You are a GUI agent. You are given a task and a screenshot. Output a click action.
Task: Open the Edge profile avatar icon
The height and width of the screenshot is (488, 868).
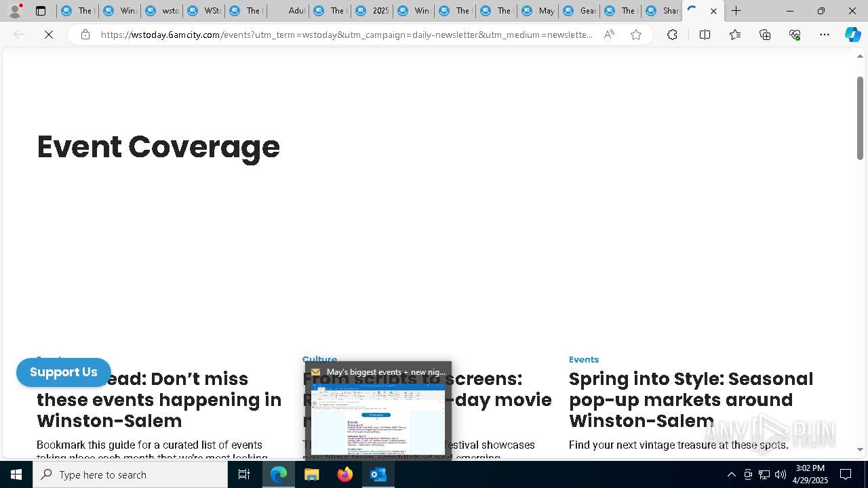click(x=15, y=11)
